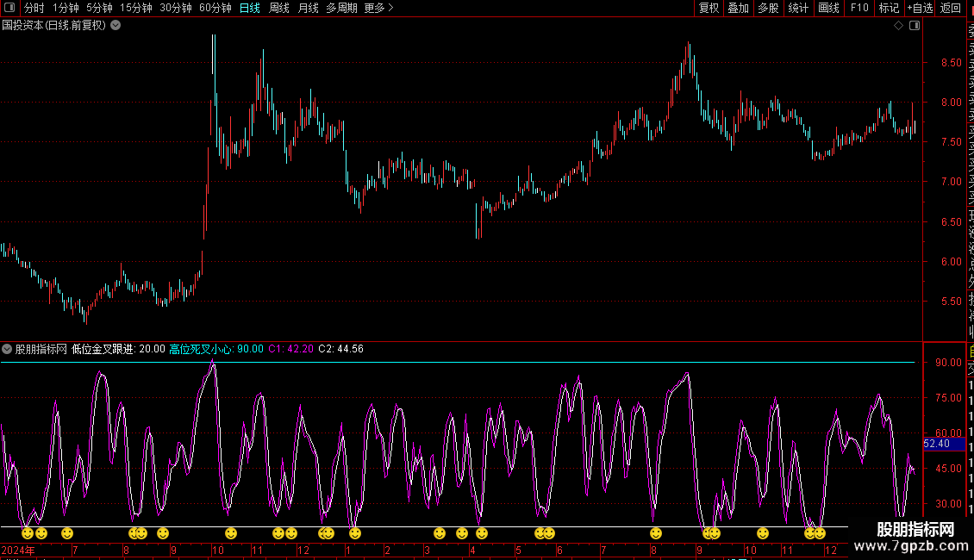974x560 pixels.
Task: Add stock with +自选 button
Action: pyautogui.click(x=920, y=8)
